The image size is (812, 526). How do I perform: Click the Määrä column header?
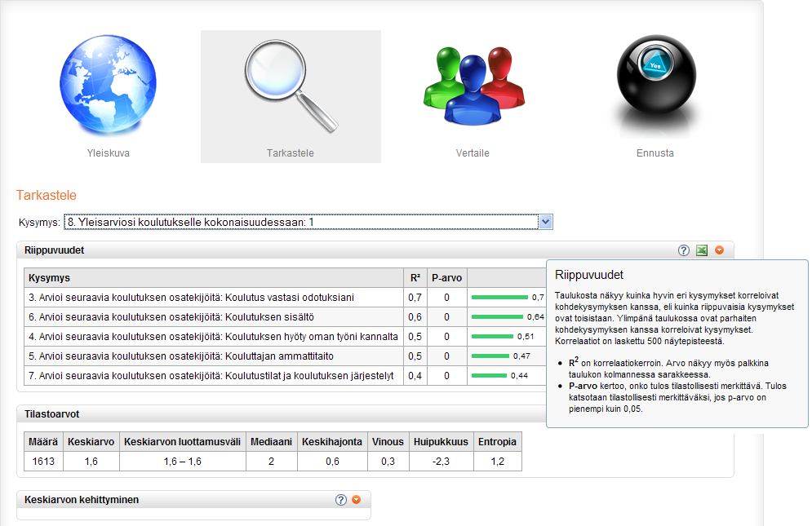click(43, 442)
